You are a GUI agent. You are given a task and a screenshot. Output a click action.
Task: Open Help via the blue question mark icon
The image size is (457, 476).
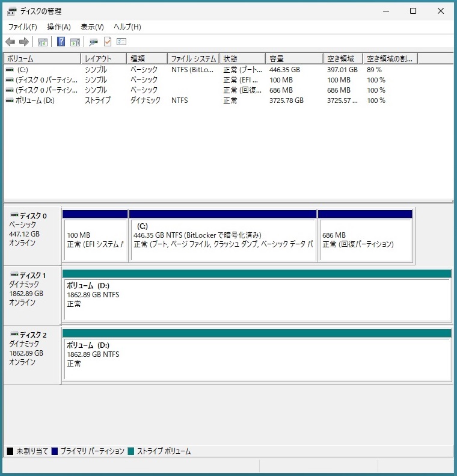61,42
